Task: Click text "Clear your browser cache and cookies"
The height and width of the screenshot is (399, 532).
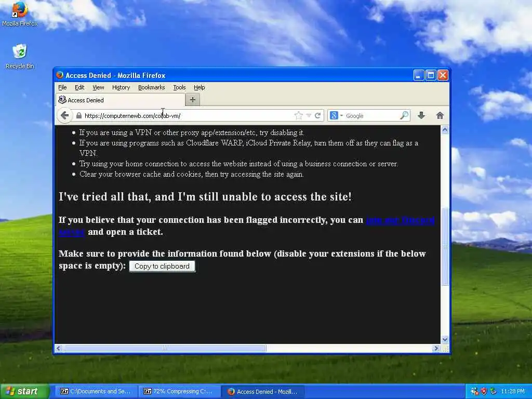Action: tap(191, 174)
